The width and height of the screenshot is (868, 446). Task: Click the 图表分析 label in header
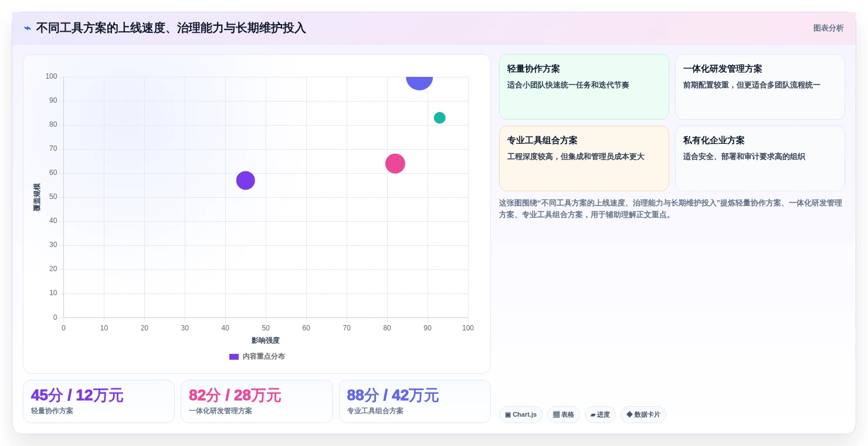[x=828, y=28]
